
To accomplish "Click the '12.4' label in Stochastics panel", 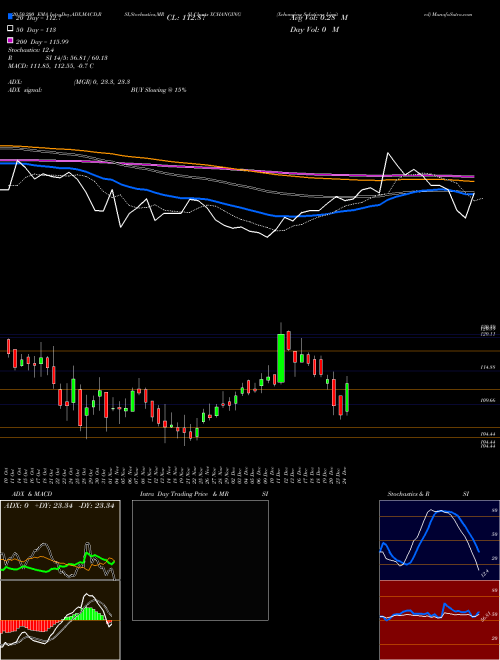I will click(x=484, y=572).
